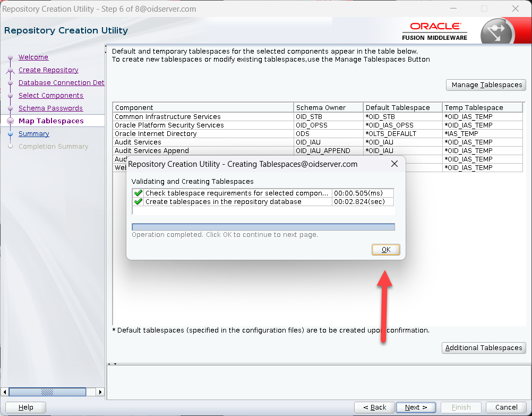Select the Oracle Internet Directory default tablespace cell
This screenshot has width=532, height=416.
coord(402,134)
